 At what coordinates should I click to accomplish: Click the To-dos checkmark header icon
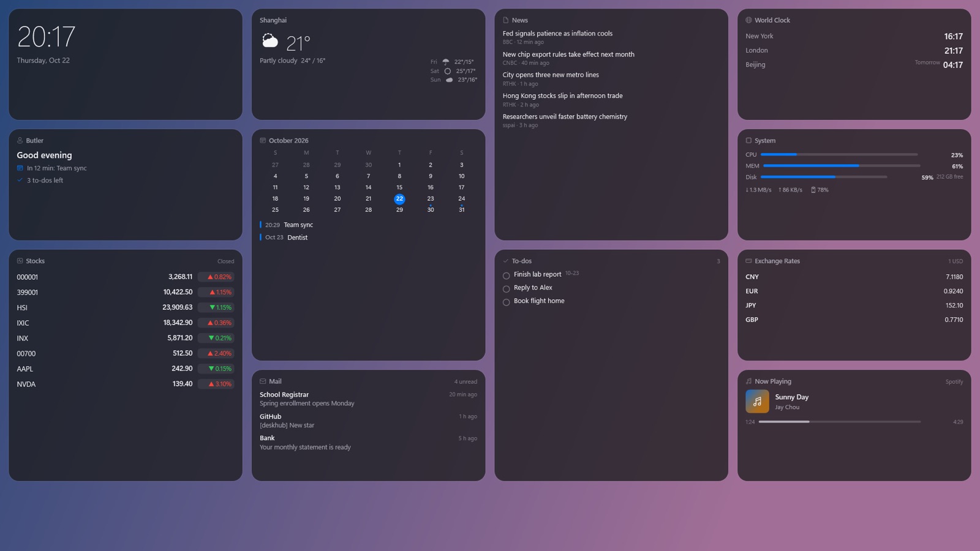[506, 261]
